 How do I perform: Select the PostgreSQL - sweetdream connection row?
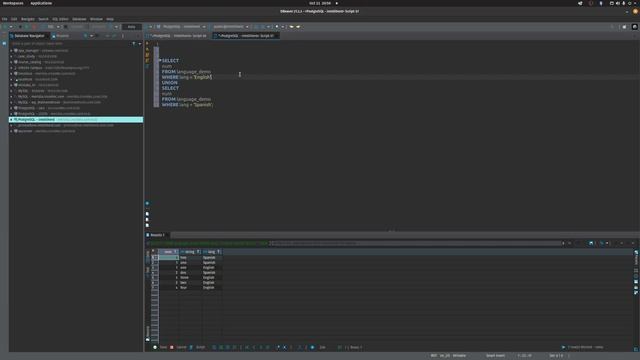point(76,120)
